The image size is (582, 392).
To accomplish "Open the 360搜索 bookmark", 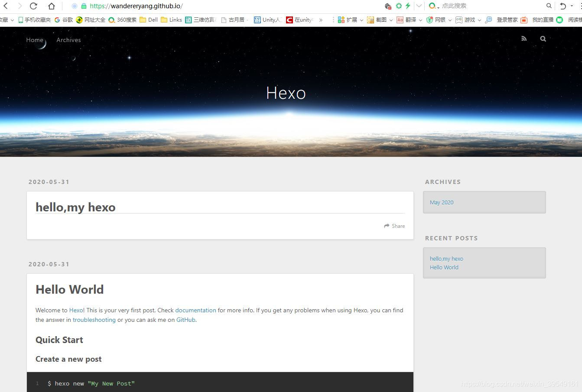I will click(x=123, y=20).
